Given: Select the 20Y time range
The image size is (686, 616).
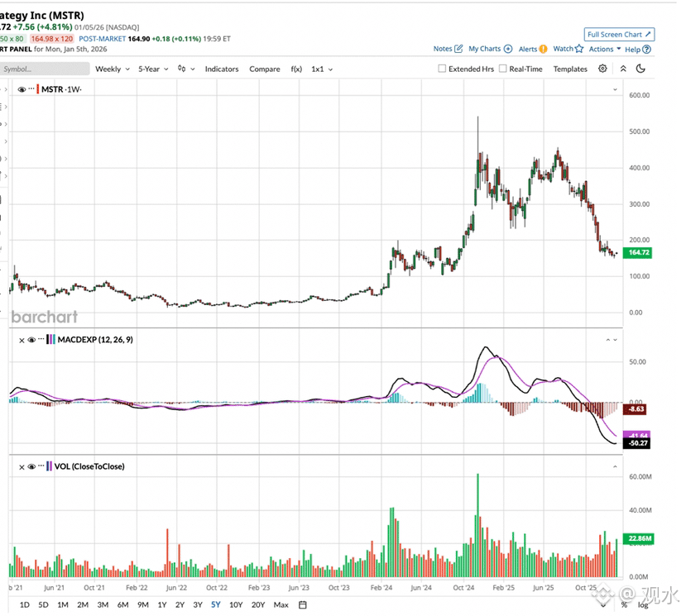Looking at the screenshot, I should click(x=258, y=604).
